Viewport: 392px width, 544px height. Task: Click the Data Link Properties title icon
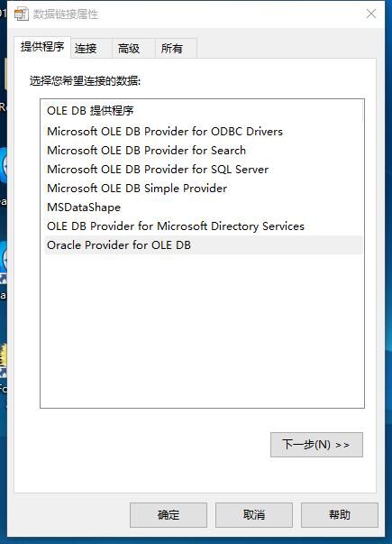pos(21,14)
